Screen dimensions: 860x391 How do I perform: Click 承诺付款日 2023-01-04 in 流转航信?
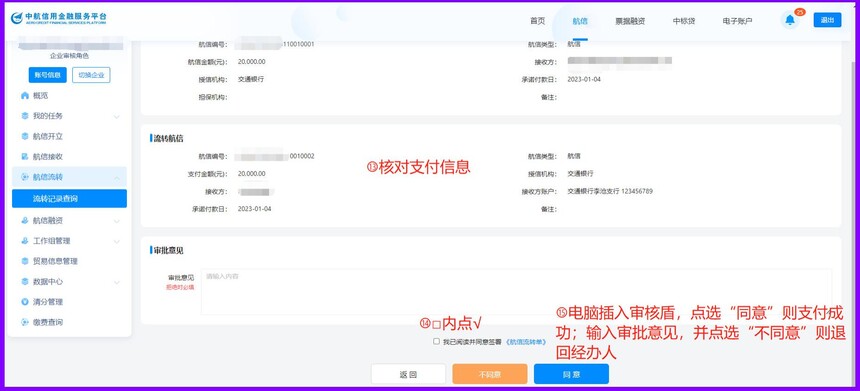pyautogui.click(x=254, y=209)
